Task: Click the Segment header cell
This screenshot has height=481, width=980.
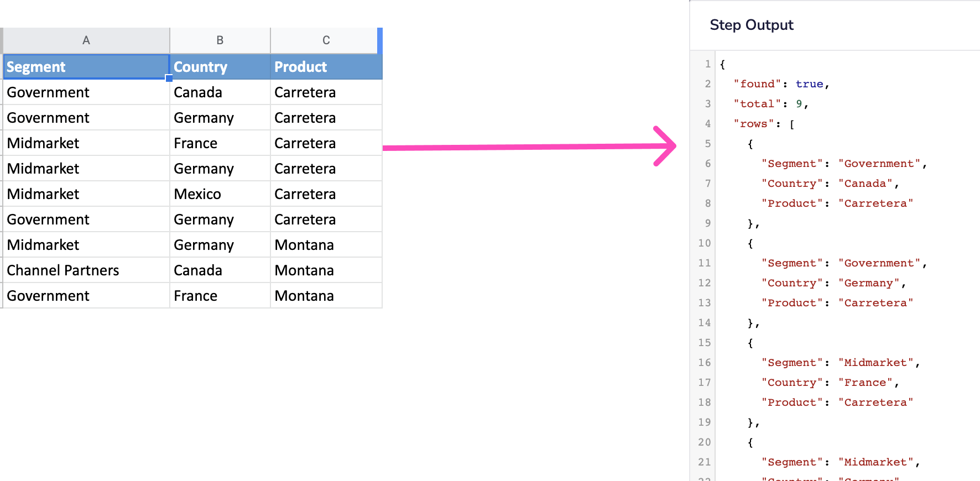Action: click(x=86, y=67)
